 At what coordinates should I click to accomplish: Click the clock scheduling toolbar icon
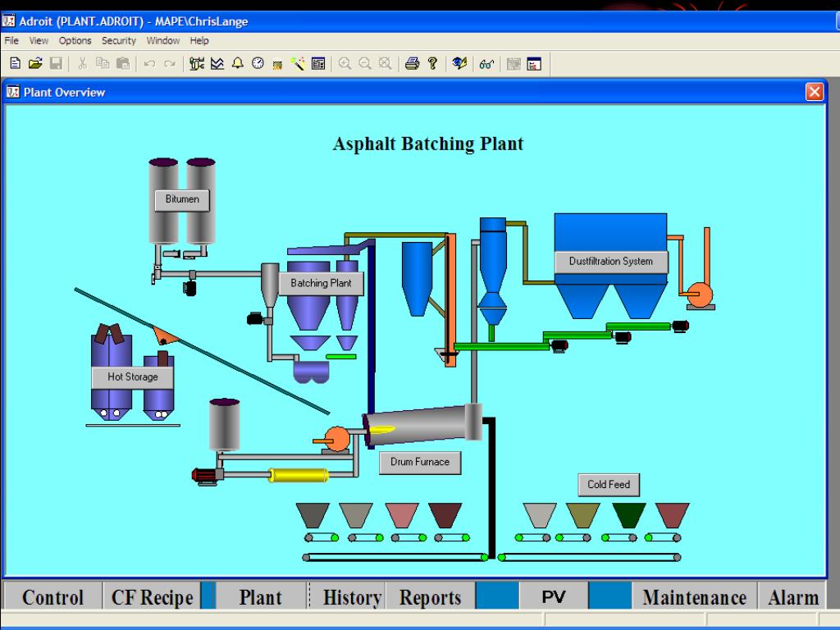click(256, 63)
